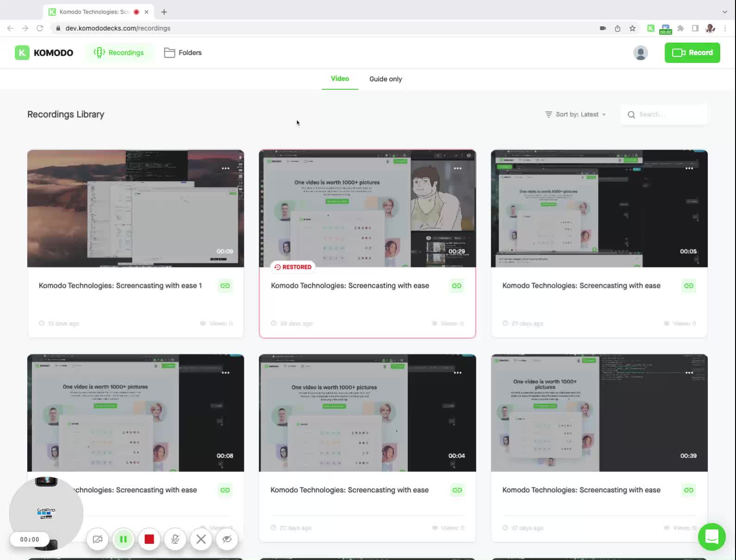The image size is (736, 560).
Task: Open more options on the 00:05 recording
Action: 689,168
